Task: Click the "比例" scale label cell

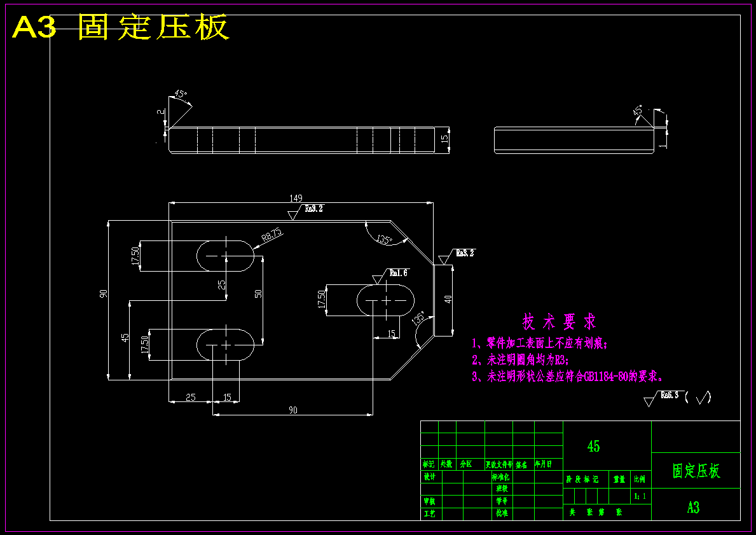Action: tap(640, 479)
